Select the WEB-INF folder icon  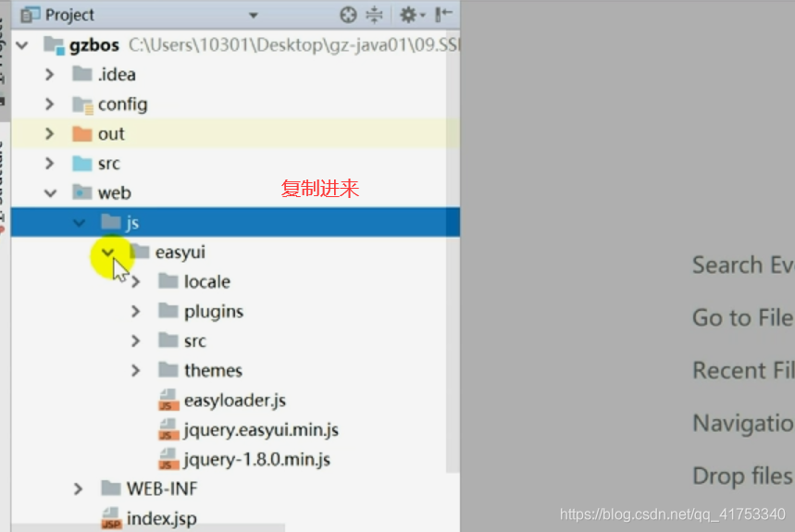pos(110,488)
